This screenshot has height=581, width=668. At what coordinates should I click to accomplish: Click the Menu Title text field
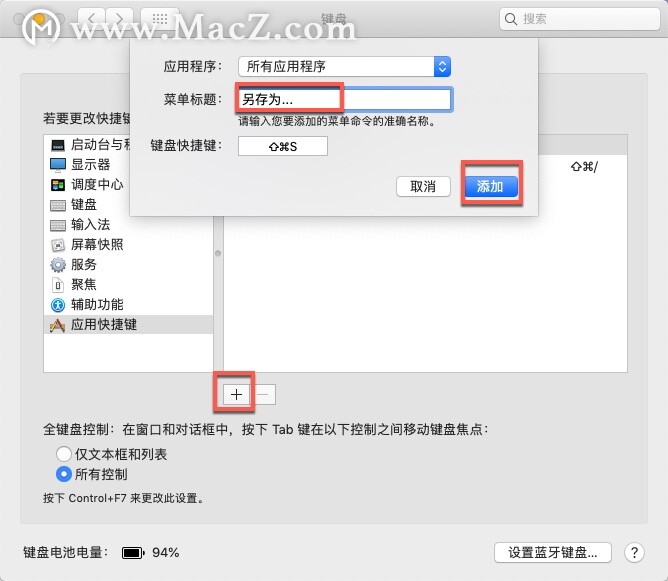point(344,99)
